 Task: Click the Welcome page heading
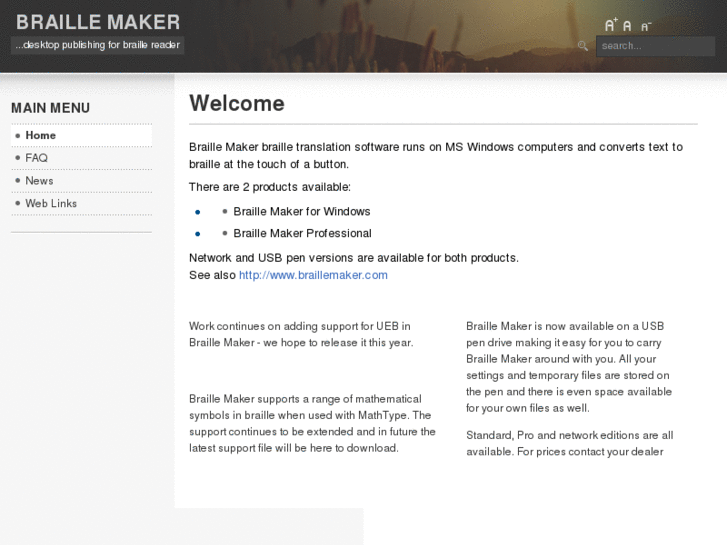[236, 103]
